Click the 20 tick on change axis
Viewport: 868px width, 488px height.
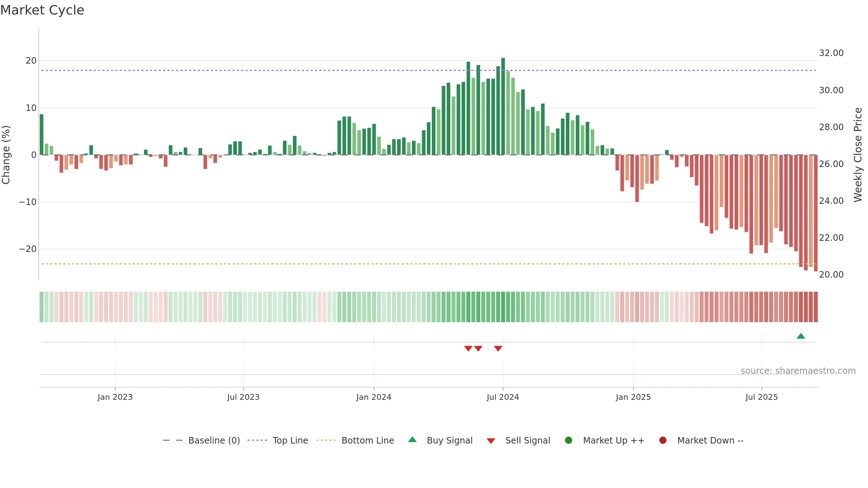click(31, 61)
